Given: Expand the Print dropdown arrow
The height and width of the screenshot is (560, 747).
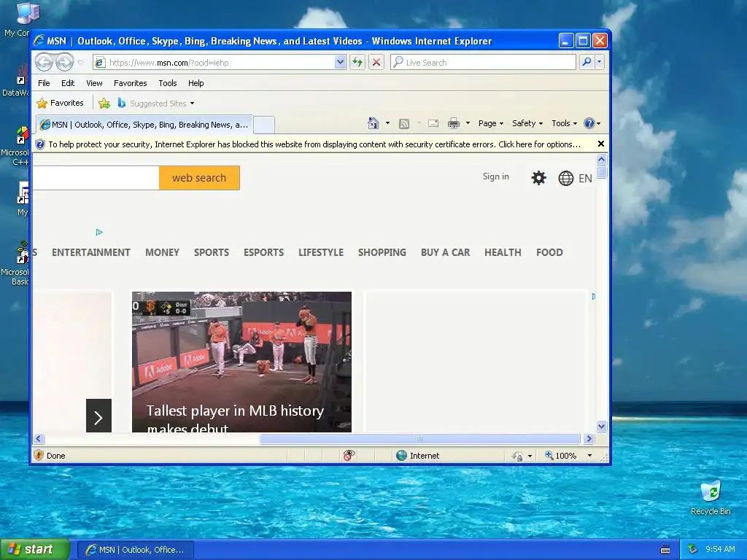Looking at the screenshot, I should (x=468, y=123).
